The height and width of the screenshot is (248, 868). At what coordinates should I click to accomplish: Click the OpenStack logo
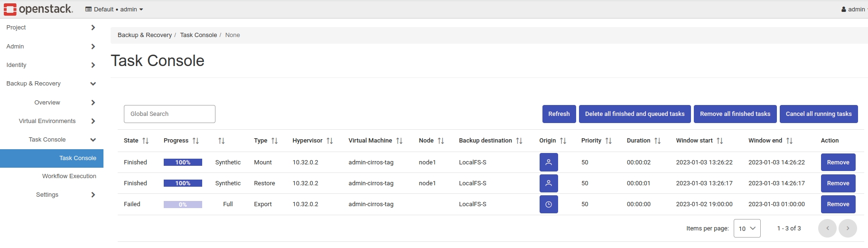click(38, 9)
